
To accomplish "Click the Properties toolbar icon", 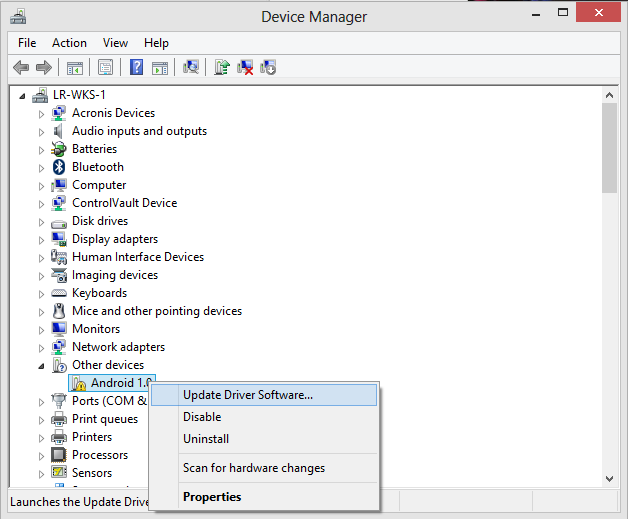I will 105,67.
